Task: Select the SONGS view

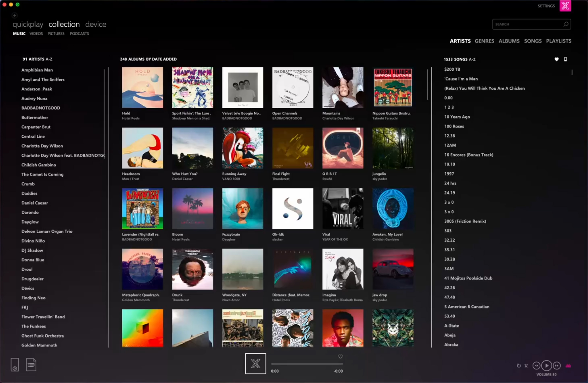Action: [x=533, y=41]
